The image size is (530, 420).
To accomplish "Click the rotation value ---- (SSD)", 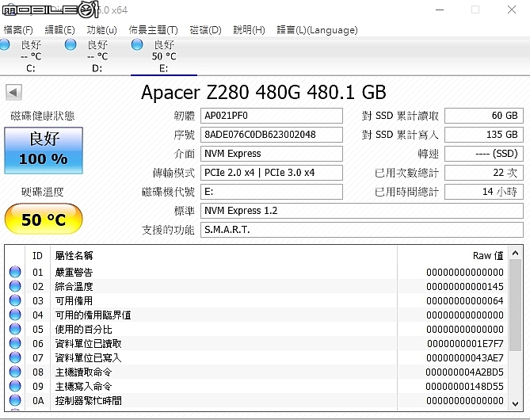I will (x=484, y=154).
